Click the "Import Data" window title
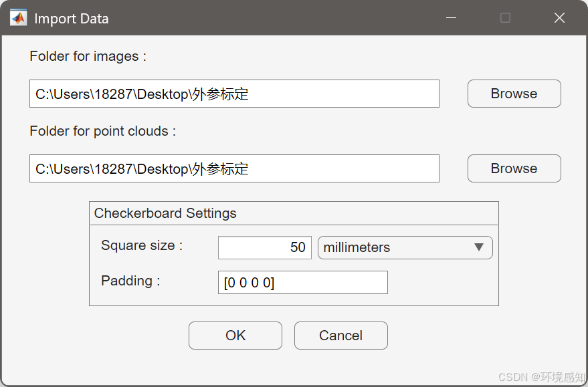The image size is (588, 387). pyautogui.click(x=72, y=19)
